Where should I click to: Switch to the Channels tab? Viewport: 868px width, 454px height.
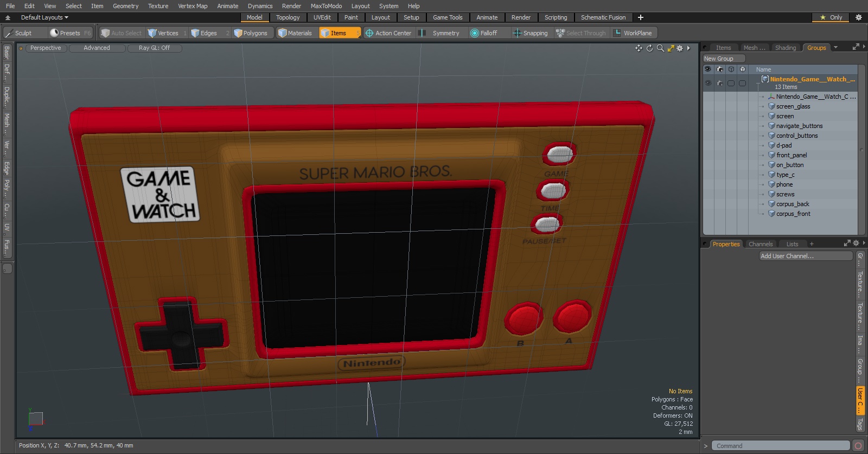pyautogui.click(x=761, y=244)
